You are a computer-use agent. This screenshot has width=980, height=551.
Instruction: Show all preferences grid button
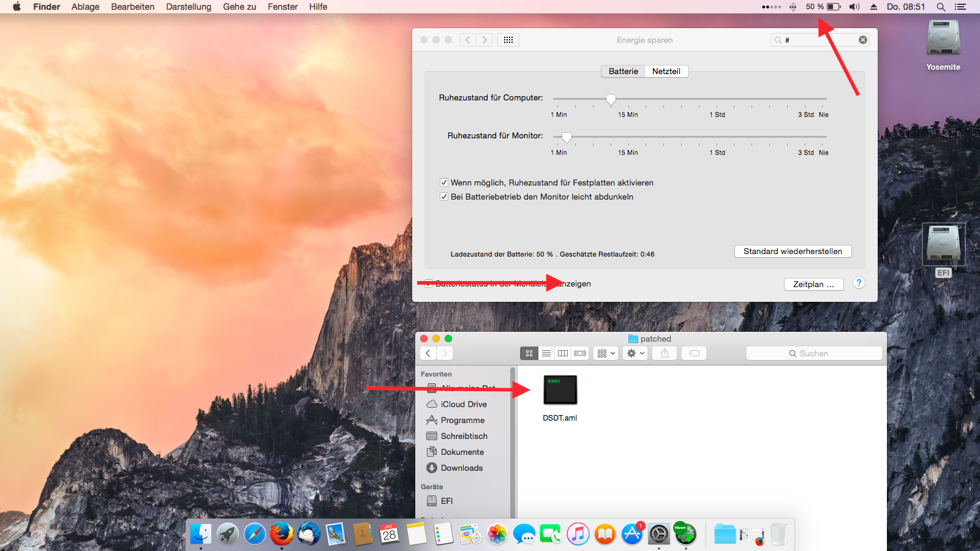(508, 40)
